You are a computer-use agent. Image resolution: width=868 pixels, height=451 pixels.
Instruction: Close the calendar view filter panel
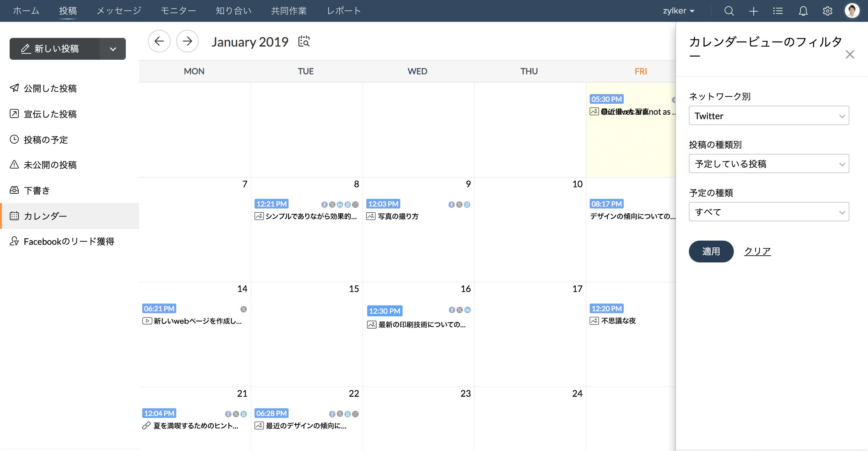click(x=849, y=54)
